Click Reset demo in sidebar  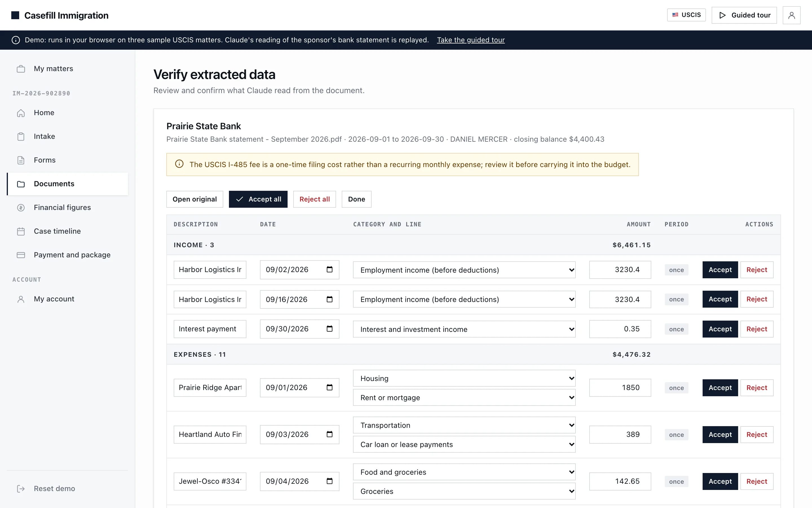pos(67,489)
